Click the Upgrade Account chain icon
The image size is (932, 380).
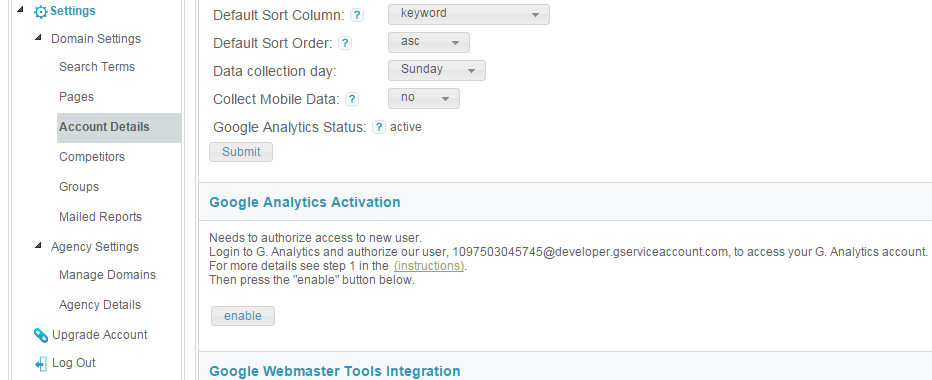click(x=40, y=335)
